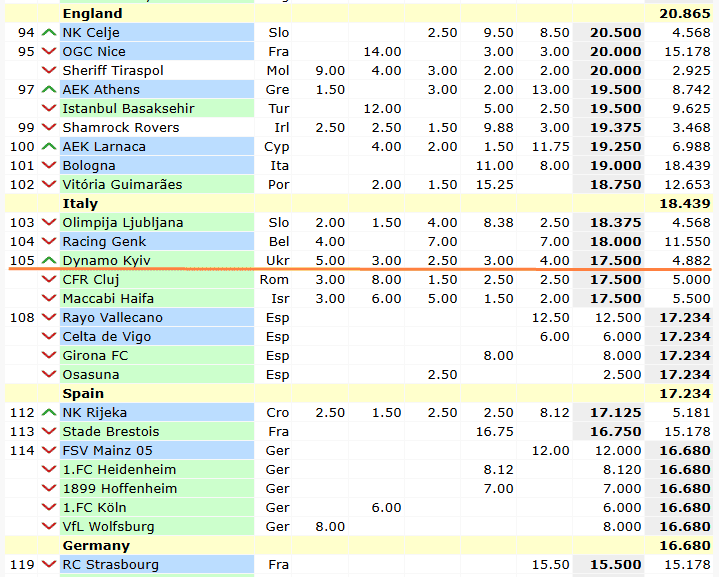Click the Germany country summary row label
The image size is (719, 577).
tap(96, 546)
